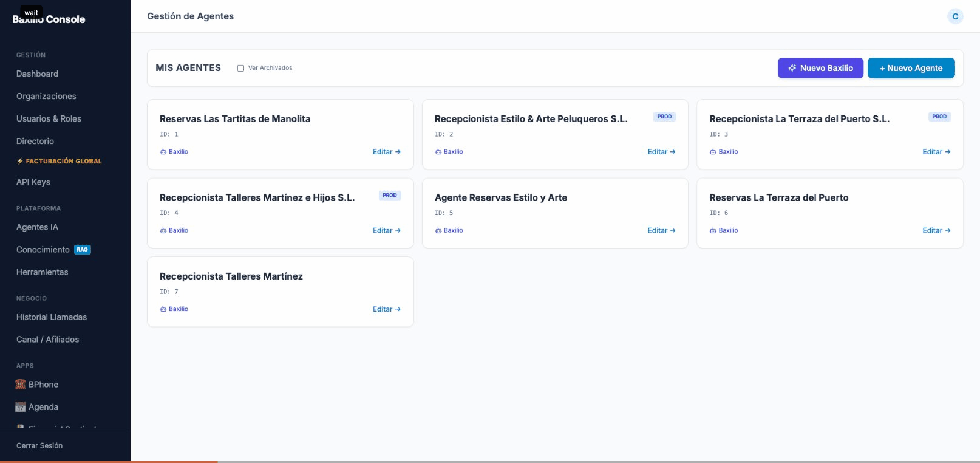Create a new agent with Nuevo Agente
980x463 pixels.
(911, 68)
